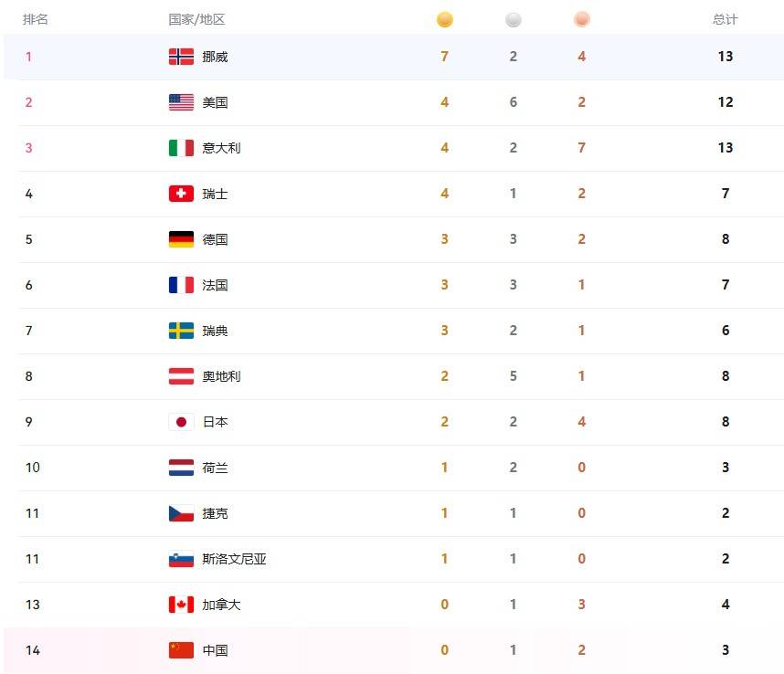Screen dimensions: 784x674
Task: Click the silver medal column header icon
Action: pos(514,19)
